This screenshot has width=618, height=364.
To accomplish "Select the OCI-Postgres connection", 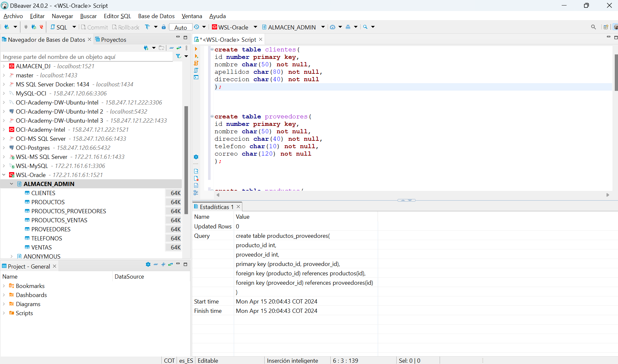I will (33, 148).
